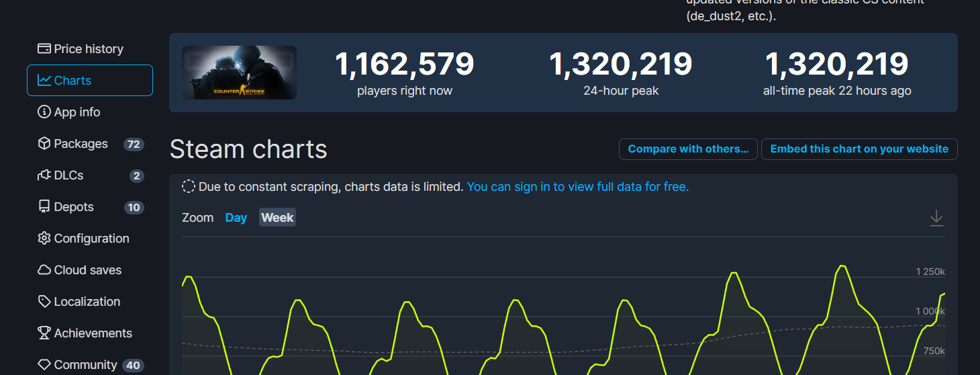Switch chart zoom to Day
Image resolution: width=980 pixels, height=375 pixels.
[236, 218]
